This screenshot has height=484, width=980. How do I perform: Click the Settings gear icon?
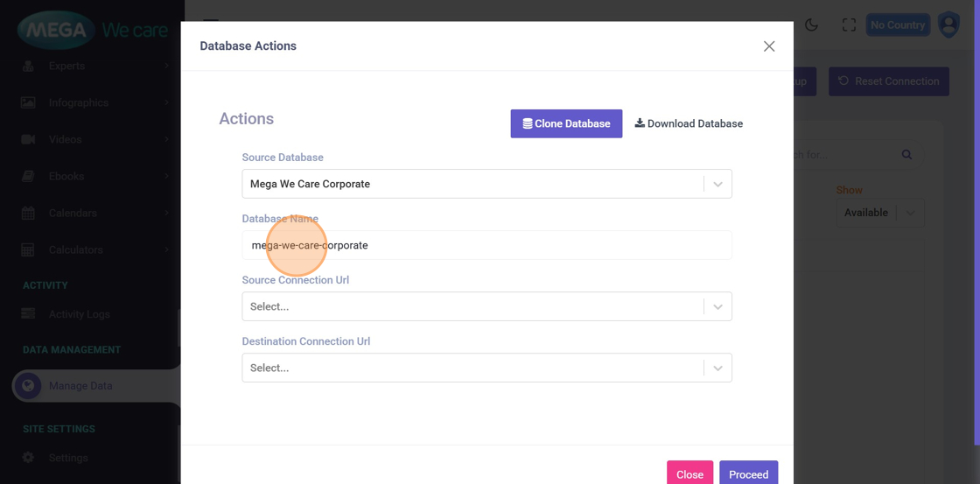click(28, 458)
